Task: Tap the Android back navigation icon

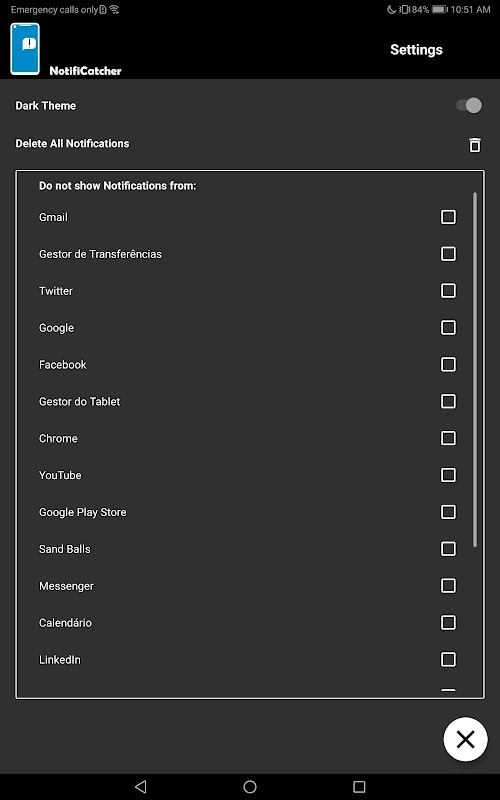Action: (x=141, y=786)
